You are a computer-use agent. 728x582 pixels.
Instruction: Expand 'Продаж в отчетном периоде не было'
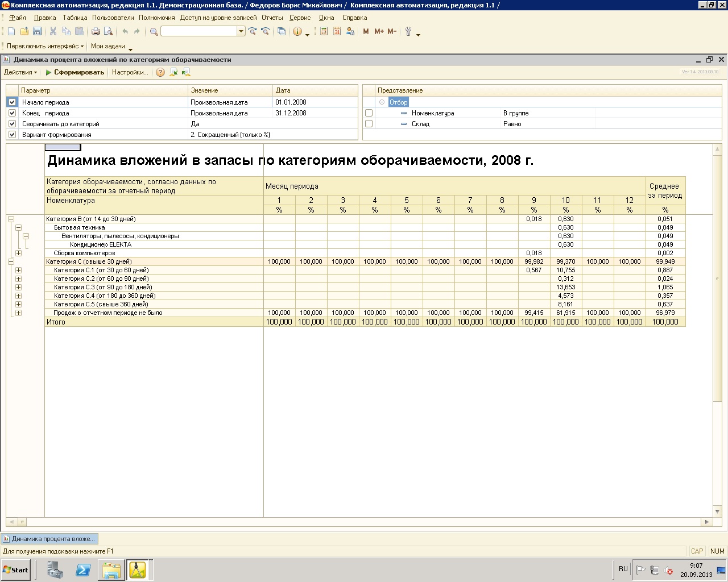(x=18, y=313)
